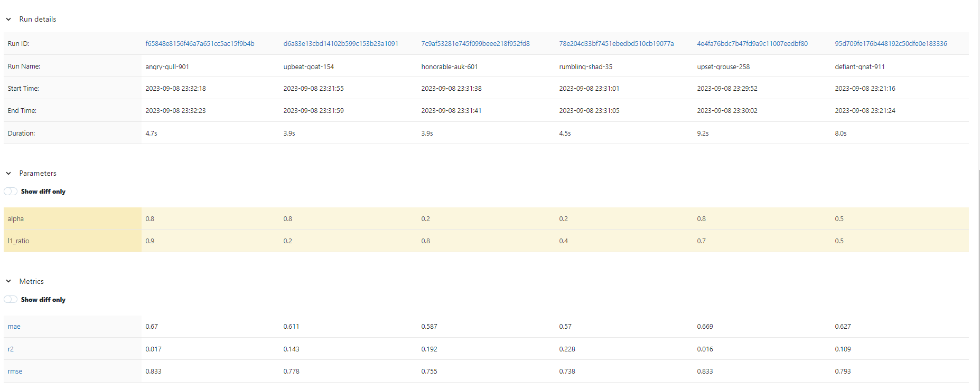Click rmse value 0.778
Image resolution: width=980 pixels, height=391 pixels.
pos(291,371)
